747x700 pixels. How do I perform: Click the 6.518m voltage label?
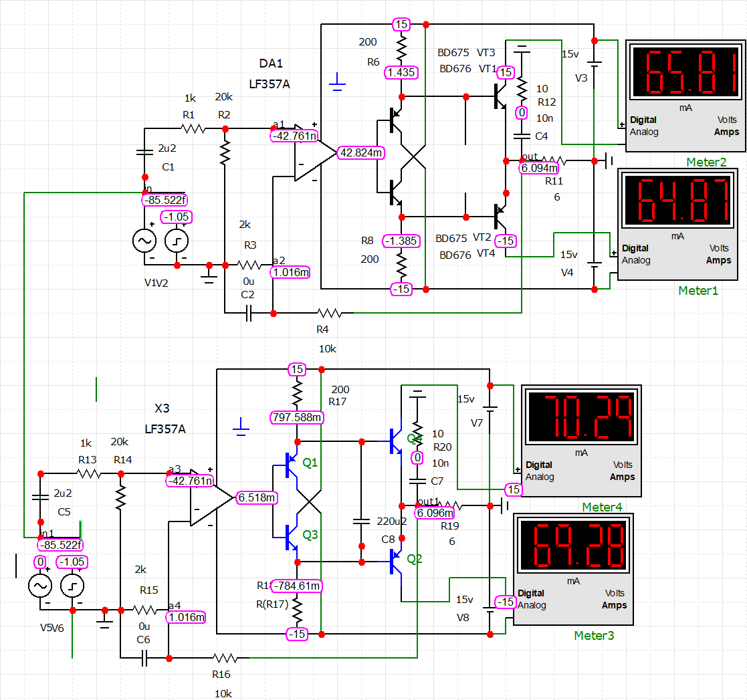tap(257, 497)
